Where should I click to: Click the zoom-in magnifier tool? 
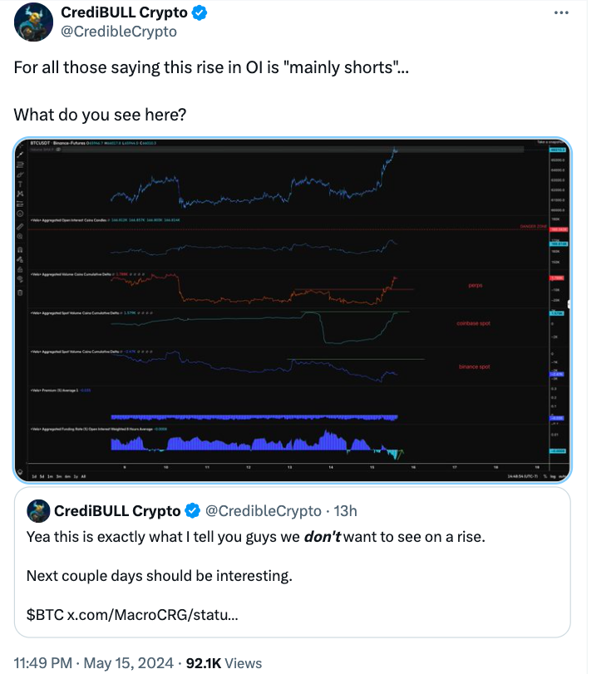coord(20,236)
